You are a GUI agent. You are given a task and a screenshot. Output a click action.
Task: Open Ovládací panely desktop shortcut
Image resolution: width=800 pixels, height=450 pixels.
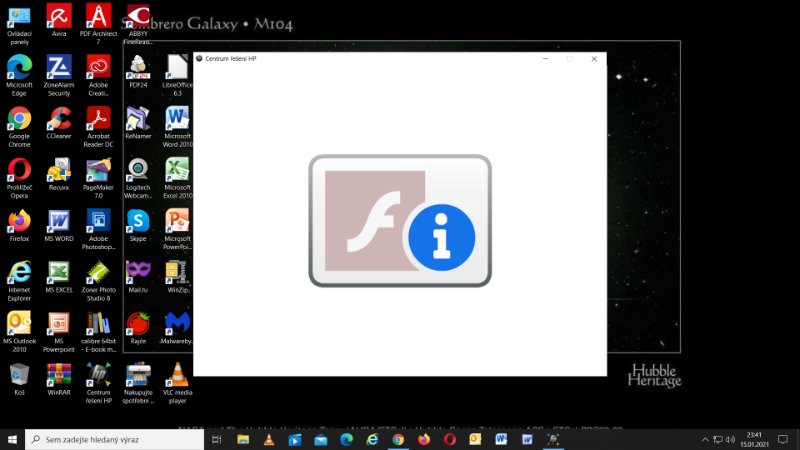pyautogui.click(x=19, y=25)
